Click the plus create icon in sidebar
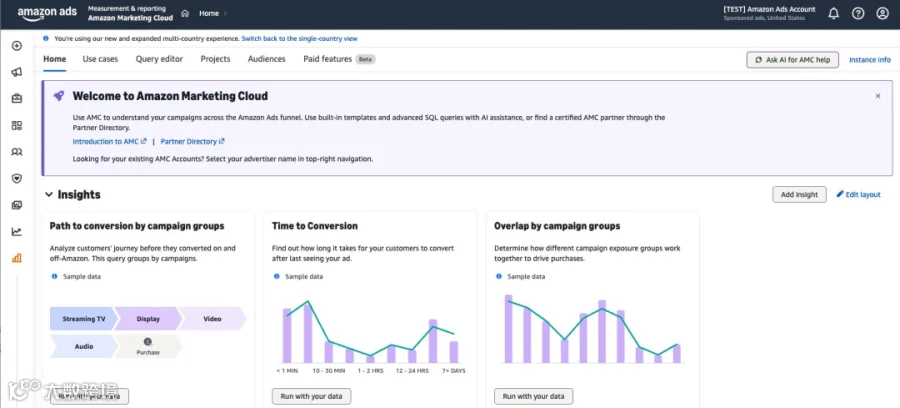This screenshot has width=900, height=408. pos(17,46)
